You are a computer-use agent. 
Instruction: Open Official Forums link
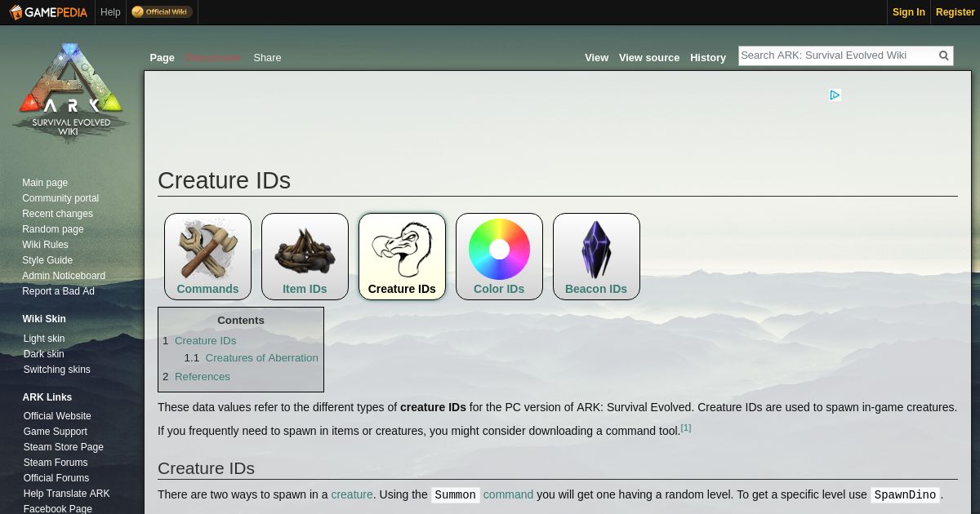tap(56, 478)
